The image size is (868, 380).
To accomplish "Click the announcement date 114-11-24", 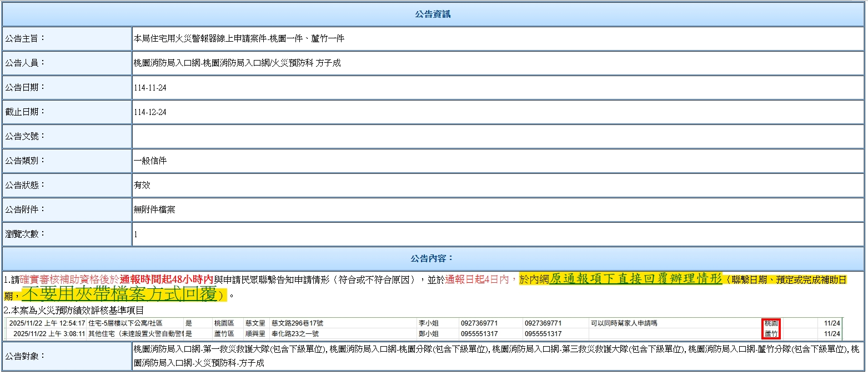I will pyautogui.click(x=150, y=88).
